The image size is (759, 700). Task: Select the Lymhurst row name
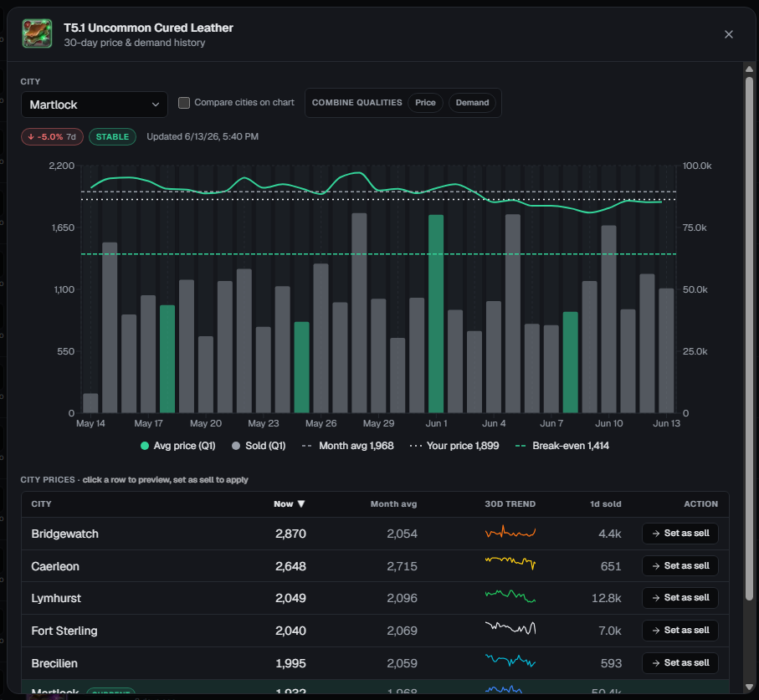pos(56,599)
